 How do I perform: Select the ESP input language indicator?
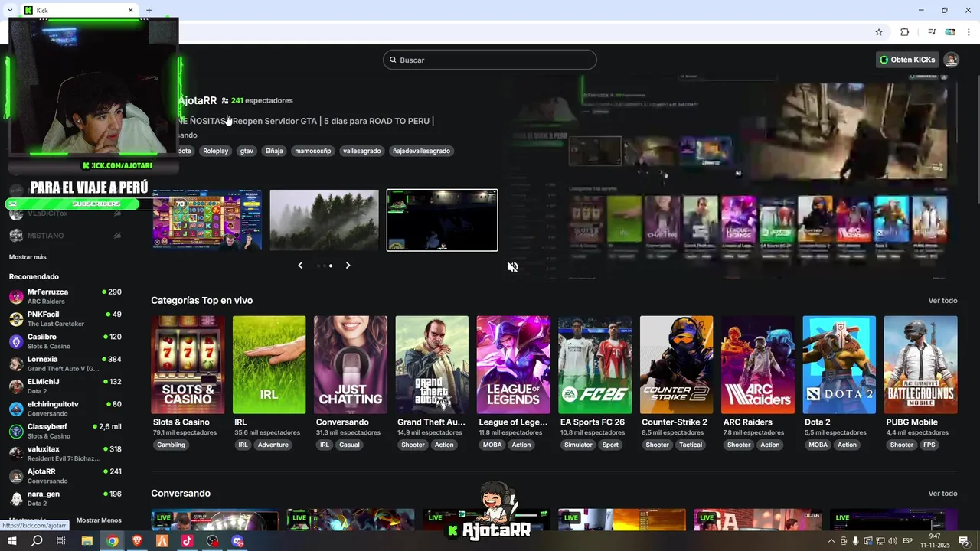tap(908, 541)
